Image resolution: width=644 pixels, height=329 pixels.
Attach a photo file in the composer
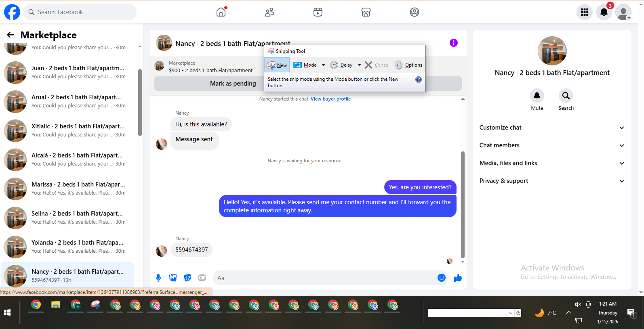click(173, 278)
